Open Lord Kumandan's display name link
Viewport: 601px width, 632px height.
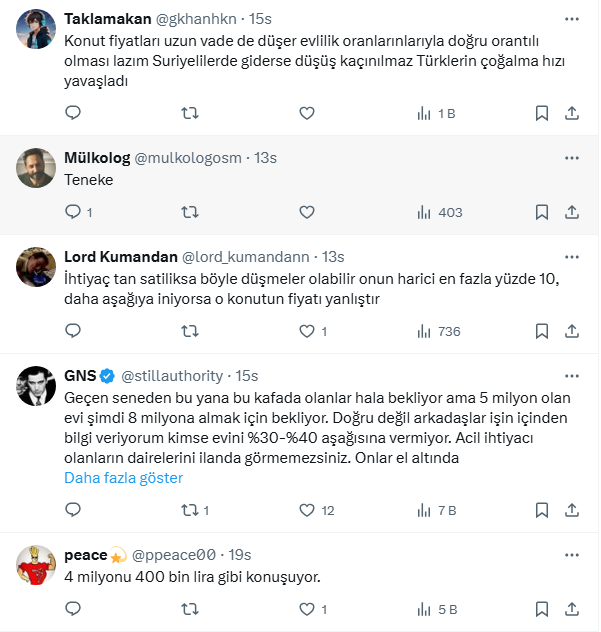(x=120, y=256)
